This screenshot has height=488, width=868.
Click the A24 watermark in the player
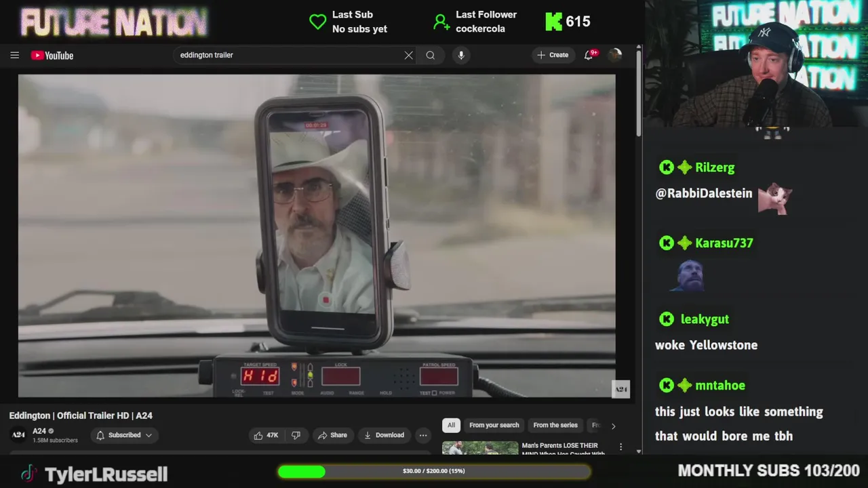coord(621,389)
